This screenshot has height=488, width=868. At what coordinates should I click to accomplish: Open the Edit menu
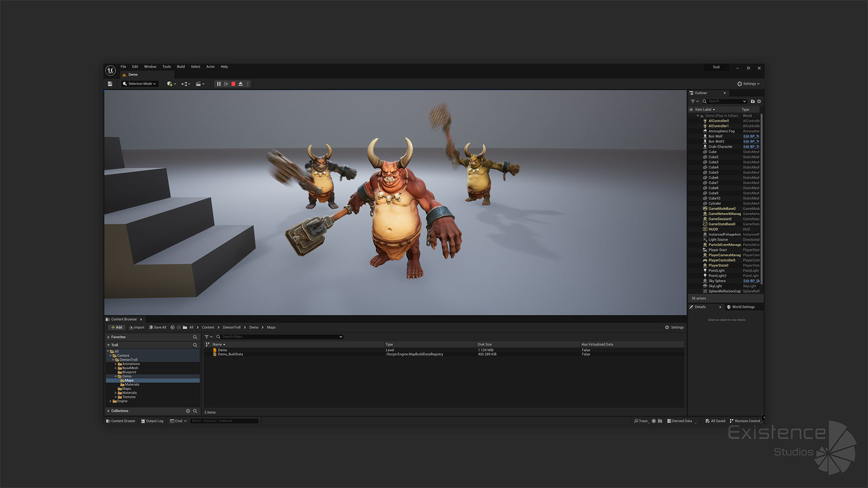135,67
